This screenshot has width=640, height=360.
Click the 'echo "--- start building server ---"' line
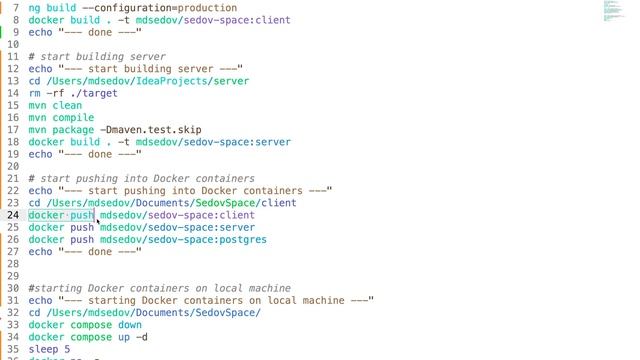pyautogui.click(x=136, y=69)
